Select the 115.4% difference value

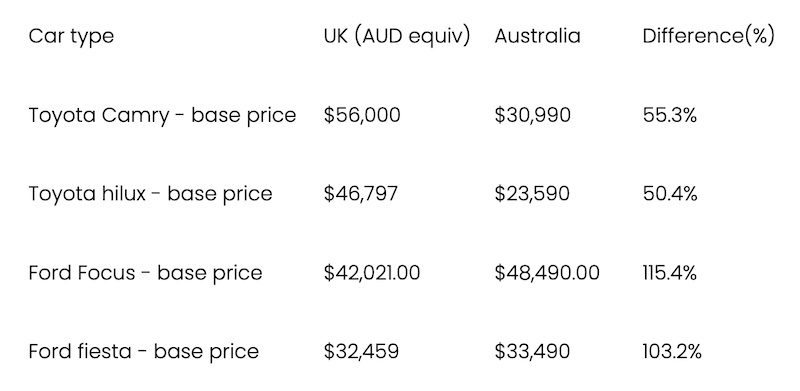(x=669, y=273)
